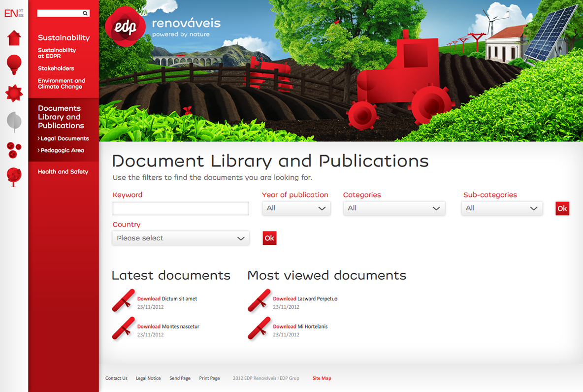Open the Sustainability section heading
The height and width of the screenshot is (392, 583).
tap(64, 37)
